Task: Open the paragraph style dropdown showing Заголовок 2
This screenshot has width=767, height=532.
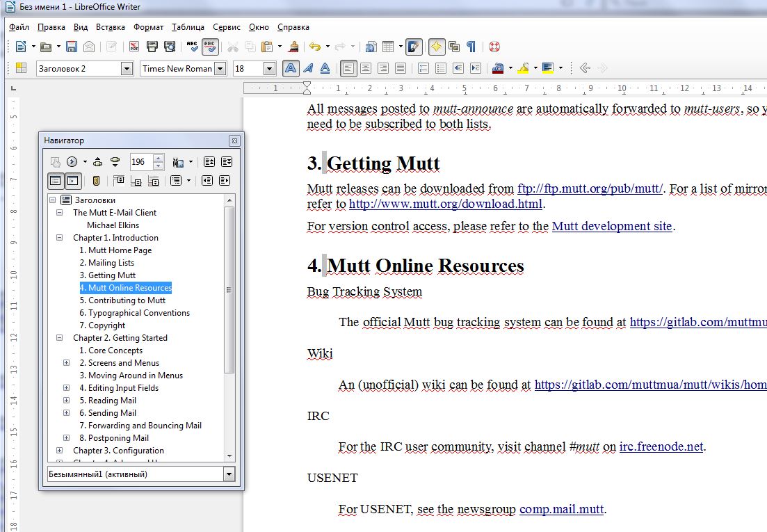Action: [127, 68]
